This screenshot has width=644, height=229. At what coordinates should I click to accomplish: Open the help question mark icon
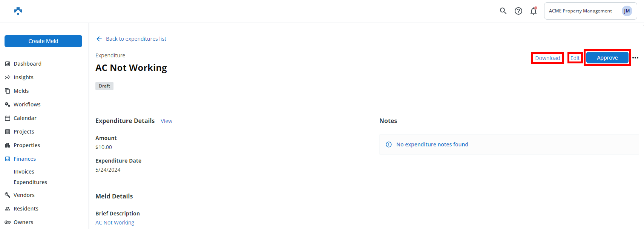click(518, 11)
